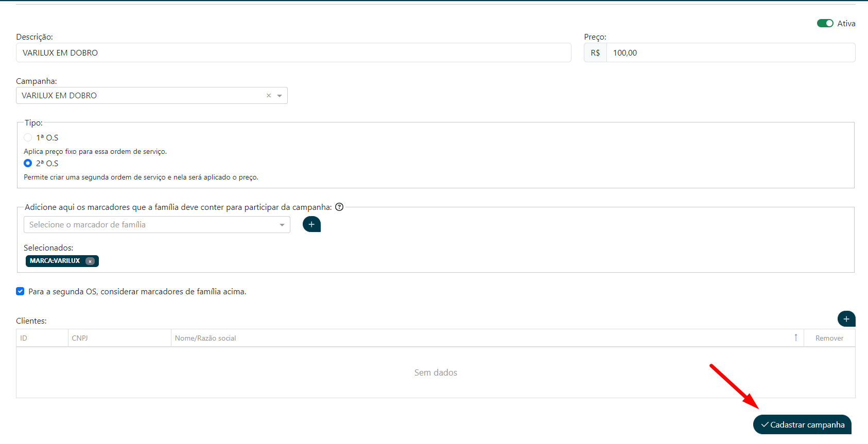Open the Campanha dropdown arrow

point(280,96)
